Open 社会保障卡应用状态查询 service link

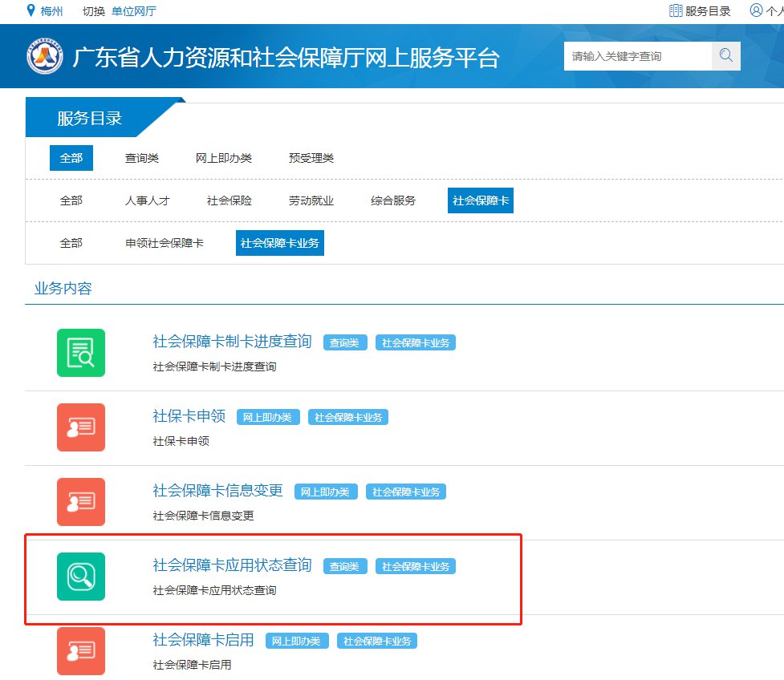pos(232,565)
